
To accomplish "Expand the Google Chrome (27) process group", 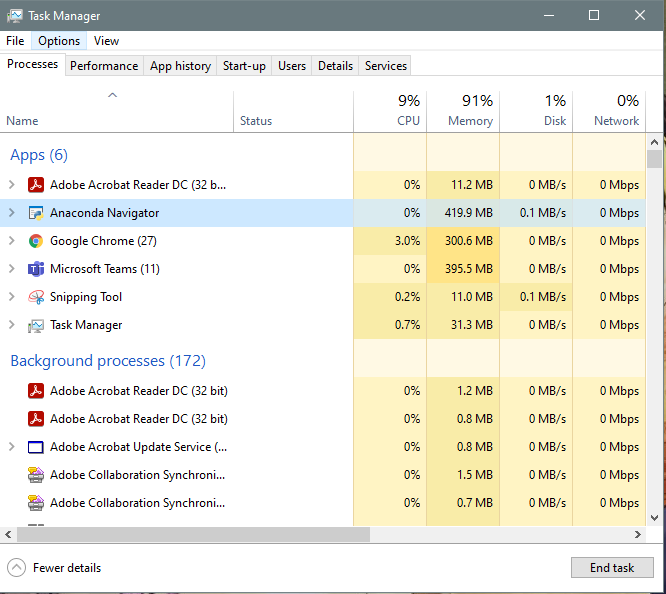I will pyautogui.click(x=12, y=241).
